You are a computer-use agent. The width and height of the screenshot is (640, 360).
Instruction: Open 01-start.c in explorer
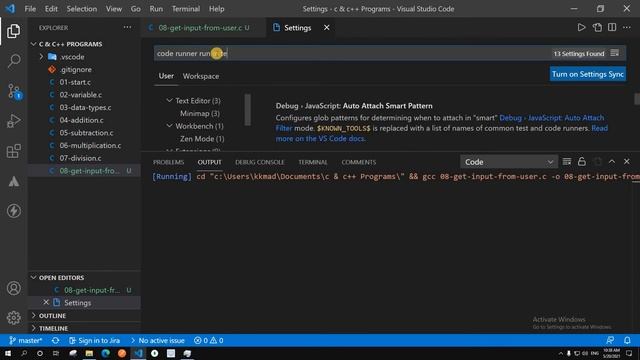pos(75,82)
